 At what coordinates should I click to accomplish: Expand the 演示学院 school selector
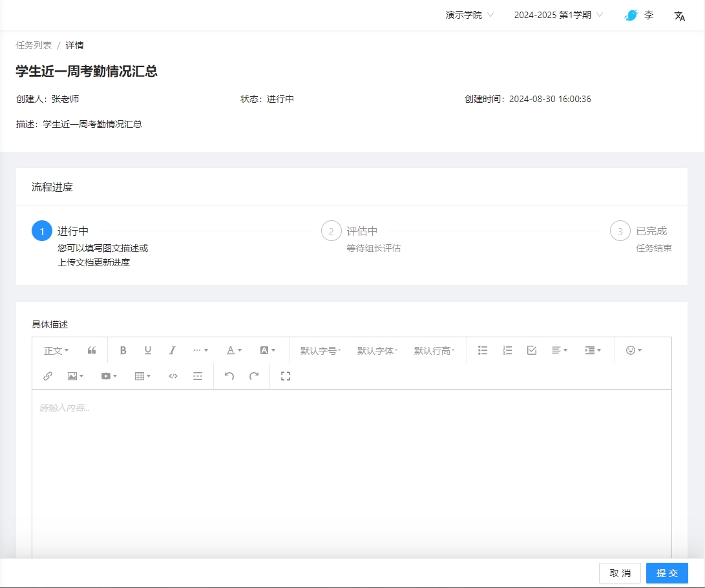click(x=470, y=15)
